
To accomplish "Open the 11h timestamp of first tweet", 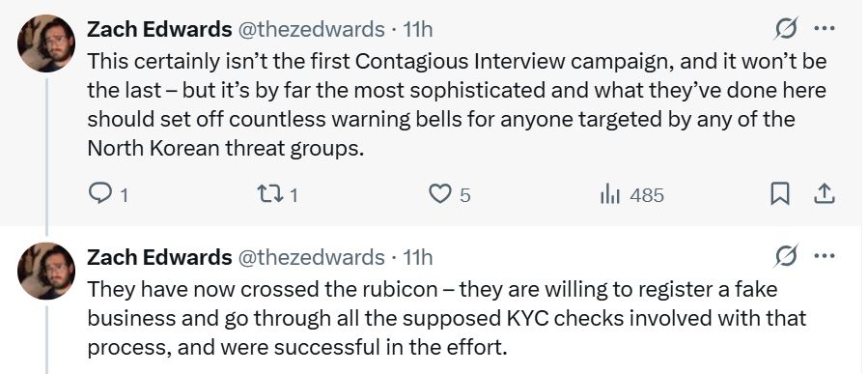I will (417, 29).
